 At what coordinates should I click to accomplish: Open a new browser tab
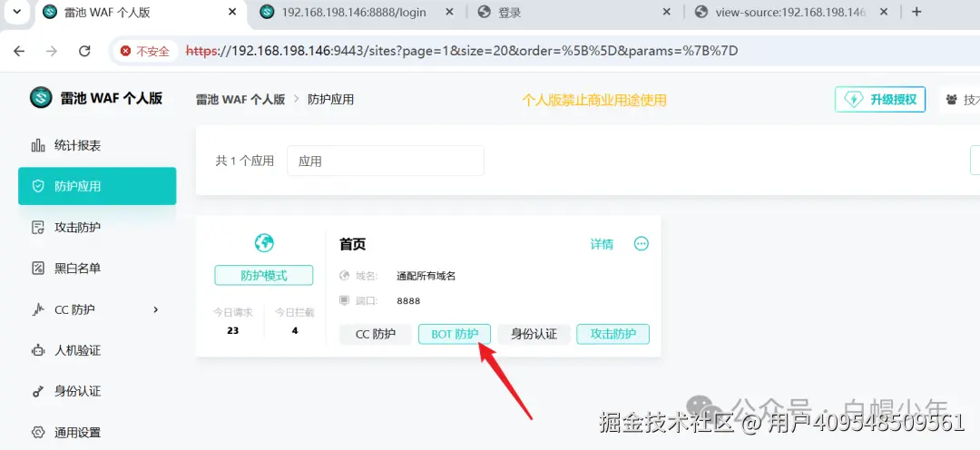(916, 12)
